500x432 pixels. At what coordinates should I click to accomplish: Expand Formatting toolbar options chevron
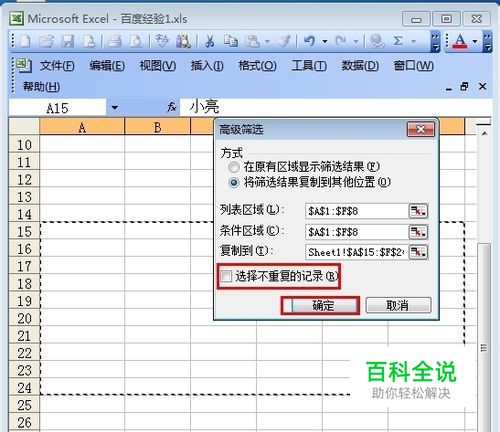click(488, 42)
